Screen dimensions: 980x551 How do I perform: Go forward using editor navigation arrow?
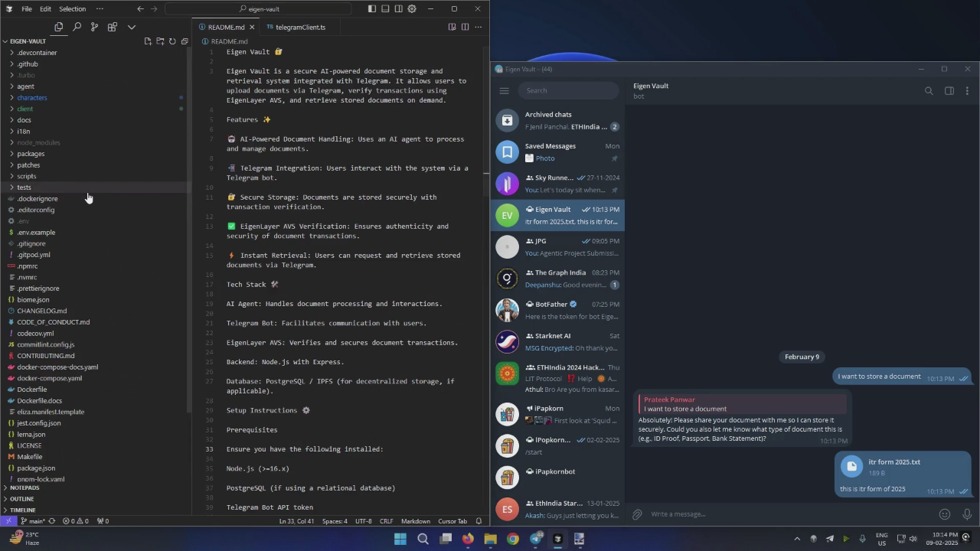point(154,9)
